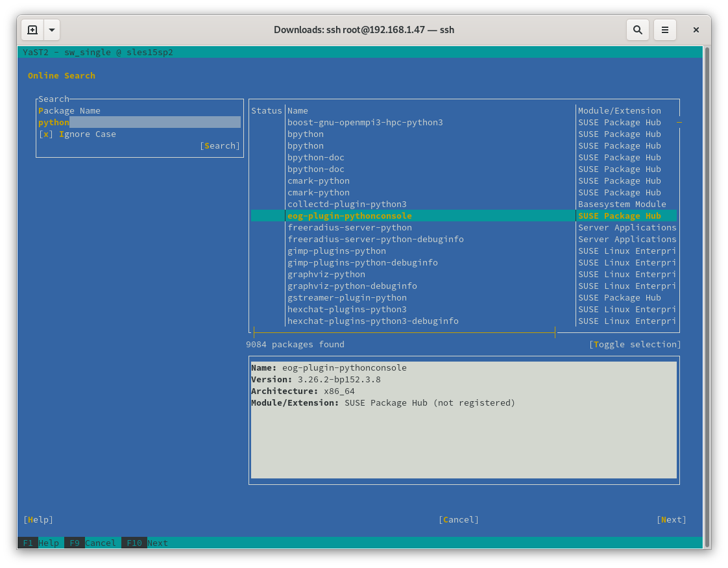Screen dimensions: 728x568
Task: Select the collectd-plugin-python3 package row
Action: (346, 204)
